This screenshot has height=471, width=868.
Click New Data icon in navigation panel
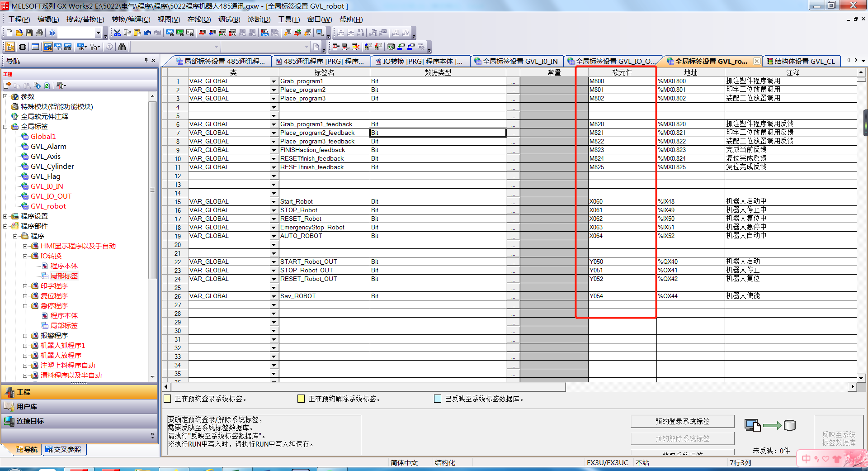tap(7, 86)
